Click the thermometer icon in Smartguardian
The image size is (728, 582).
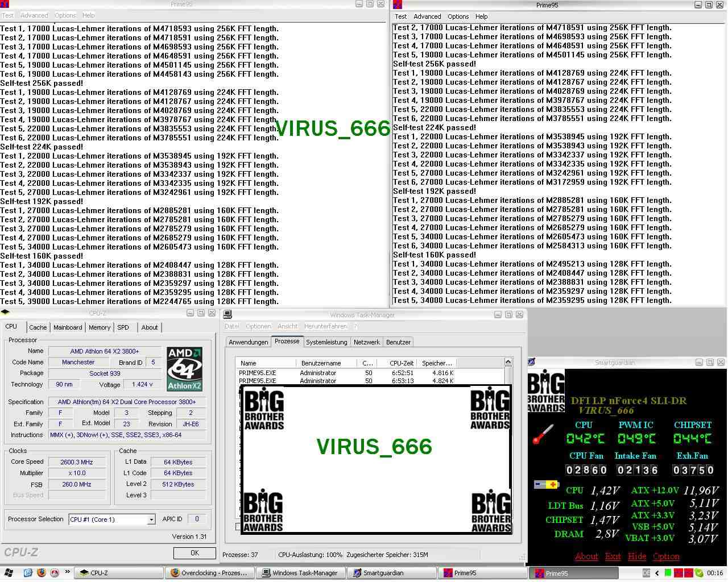(x=543, y=434)
